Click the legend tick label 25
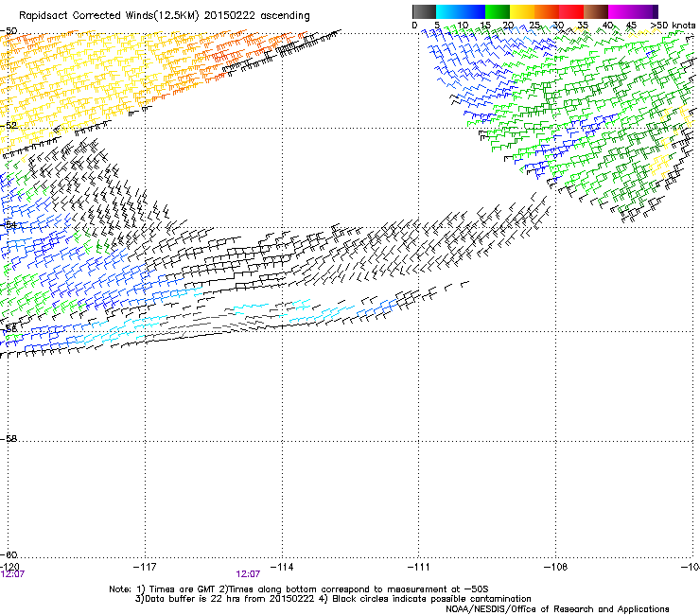 click(534, 26)
